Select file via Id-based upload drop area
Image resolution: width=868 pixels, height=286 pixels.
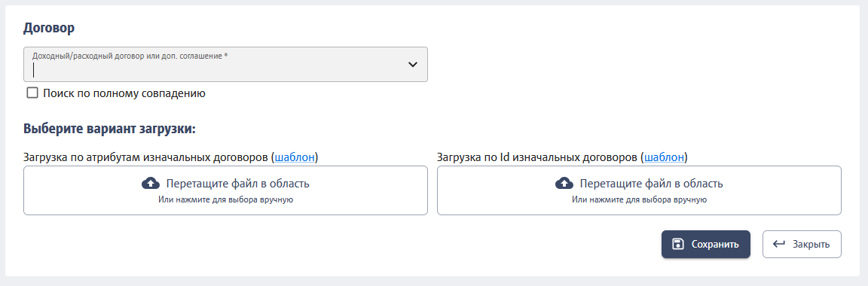coord(639,190)
